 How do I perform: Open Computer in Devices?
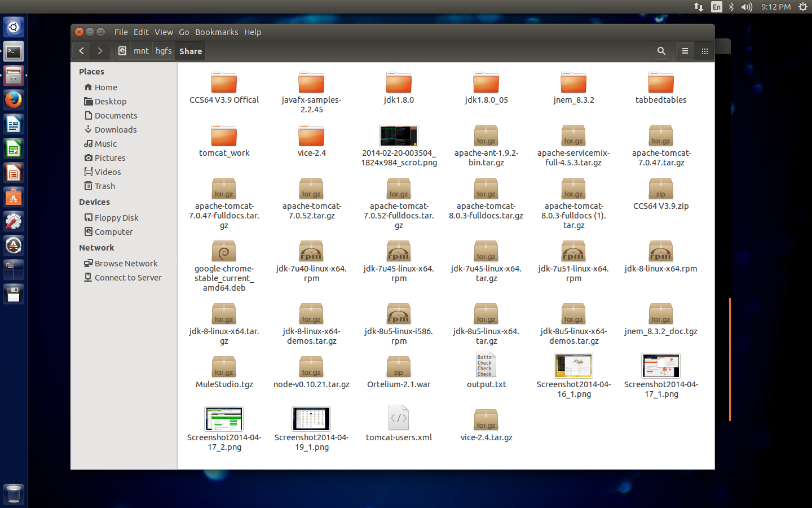[x=108, y=232]
